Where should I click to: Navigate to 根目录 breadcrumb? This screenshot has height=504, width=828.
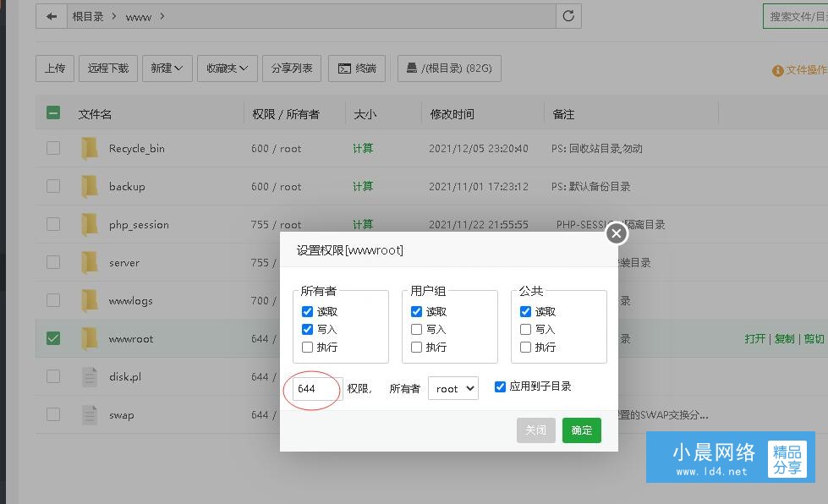tap(88, 16)
